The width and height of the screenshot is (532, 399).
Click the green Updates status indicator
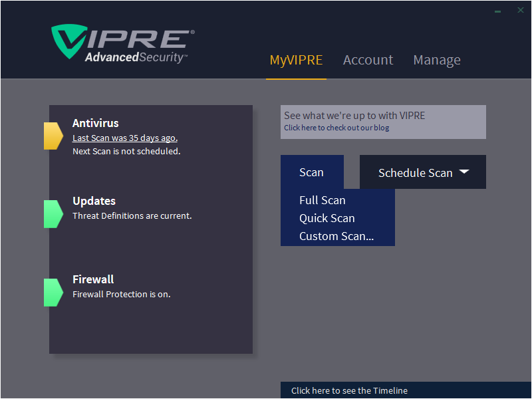tap(53, 214)
